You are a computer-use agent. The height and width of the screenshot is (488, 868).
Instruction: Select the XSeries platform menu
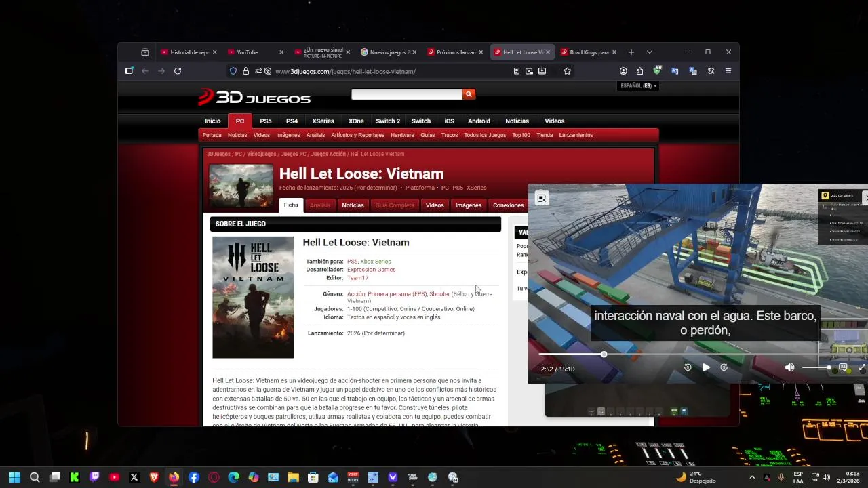click(323, 121)
